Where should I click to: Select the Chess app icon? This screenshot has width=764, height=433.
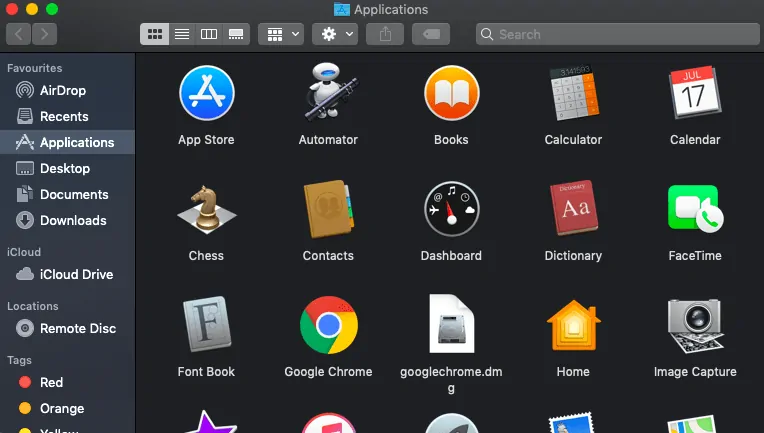207,209
